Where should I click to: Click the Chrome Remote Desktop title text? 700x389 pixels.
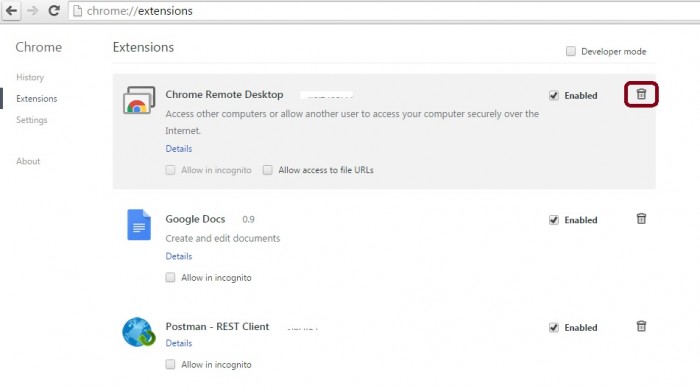tap(224, 95)
